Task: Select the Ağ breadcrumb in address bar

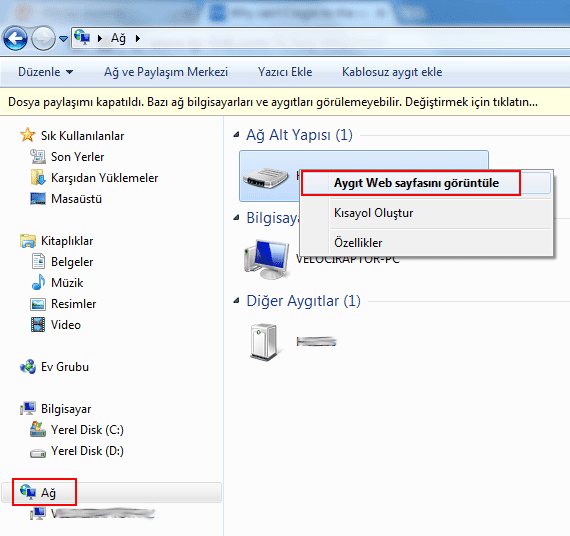Action: 119,38
